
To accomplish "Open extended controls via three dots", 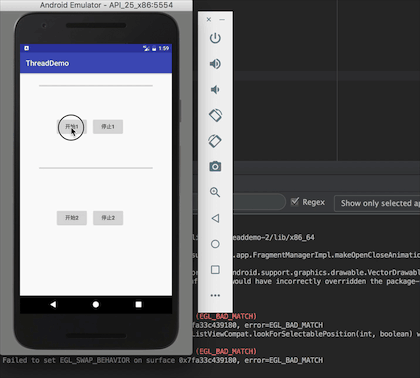I will [215, 295].
